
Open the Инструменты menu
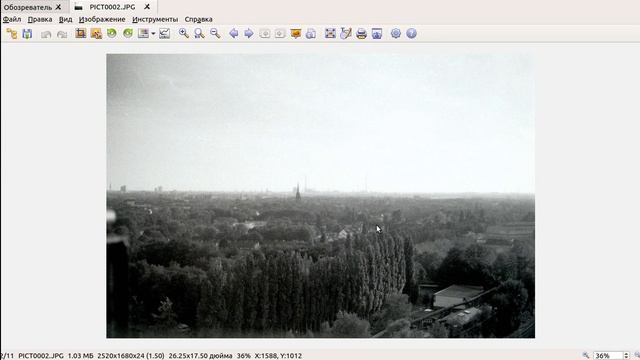155,19
